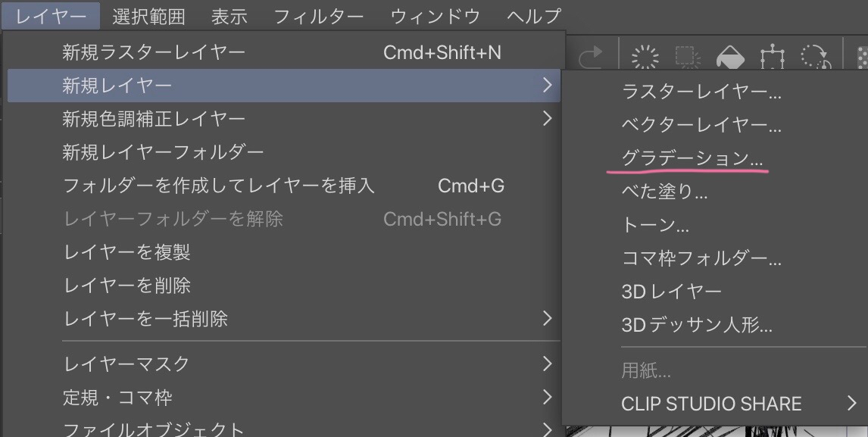
Task: Choose レイヤーを複製 to duplicate layer
Action: pos(126,252)
